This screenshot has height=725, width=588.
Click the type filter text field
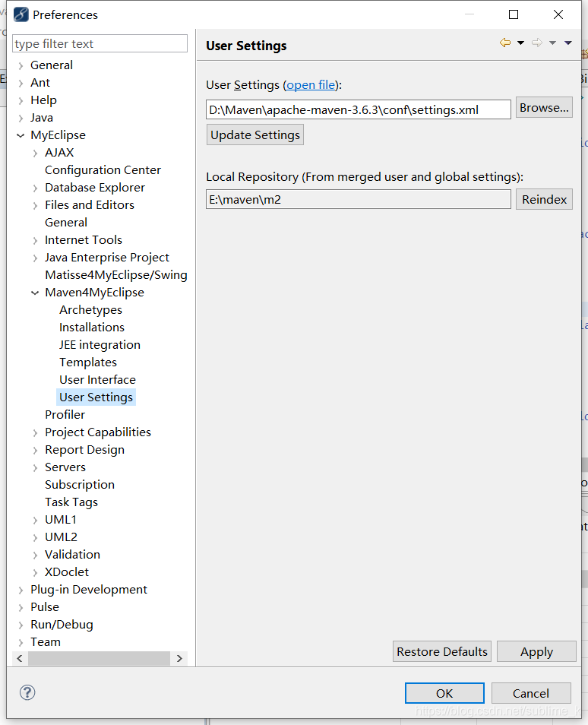tap(100, 43)
